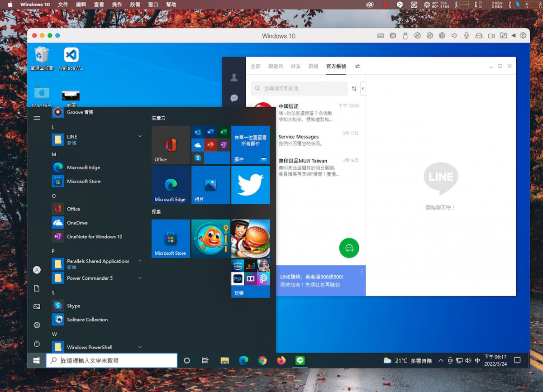Open the 相片 photos tile

point(210,185)
